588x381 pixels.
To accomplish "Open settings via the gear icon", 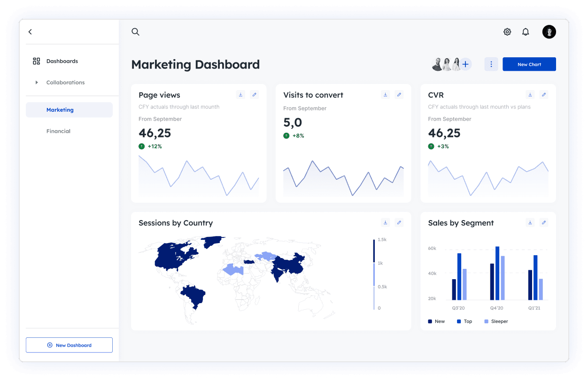I will click(x=507, y=32).
